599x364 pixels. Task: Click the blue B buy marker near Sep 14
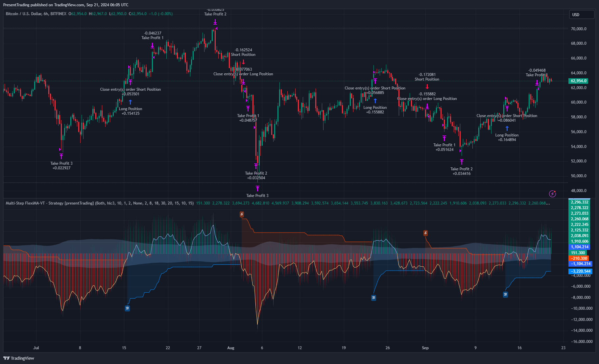click(x=505, y=294)
